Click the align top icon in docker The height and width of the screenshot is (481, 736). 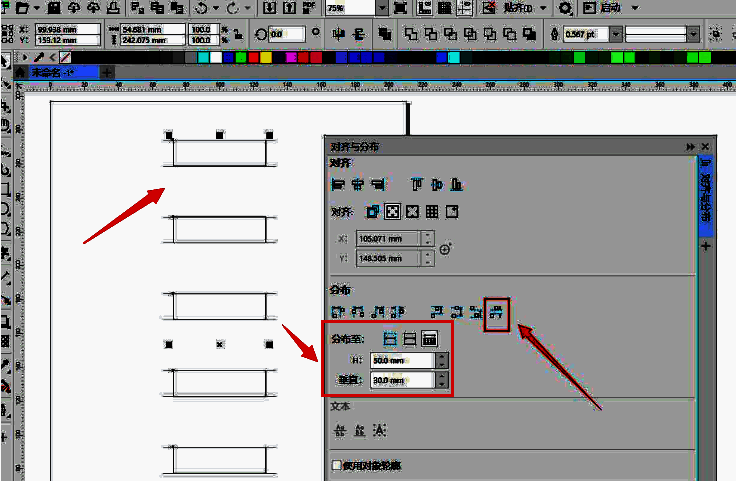[417, 184]
